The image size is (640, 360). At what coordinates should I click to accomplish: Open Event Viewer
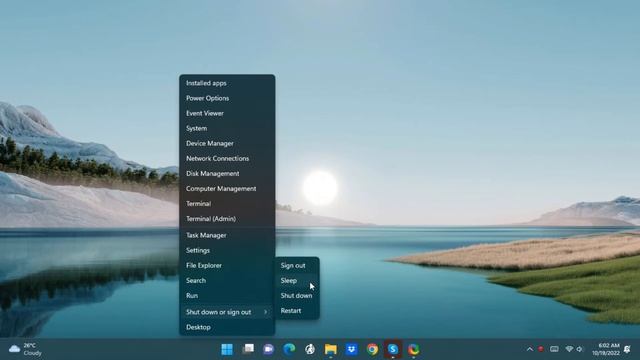(x=227, y=113)
